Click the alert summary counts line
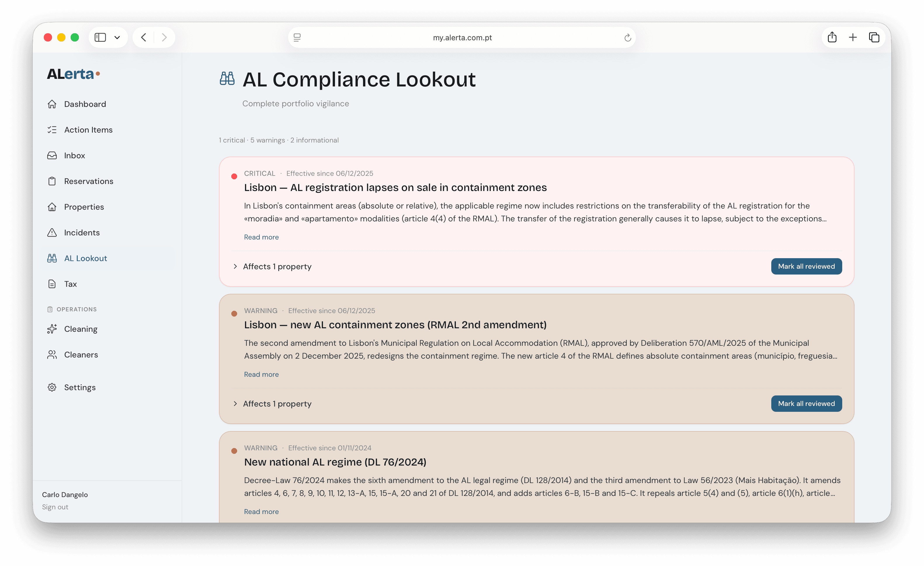 [x=279, y=140]
